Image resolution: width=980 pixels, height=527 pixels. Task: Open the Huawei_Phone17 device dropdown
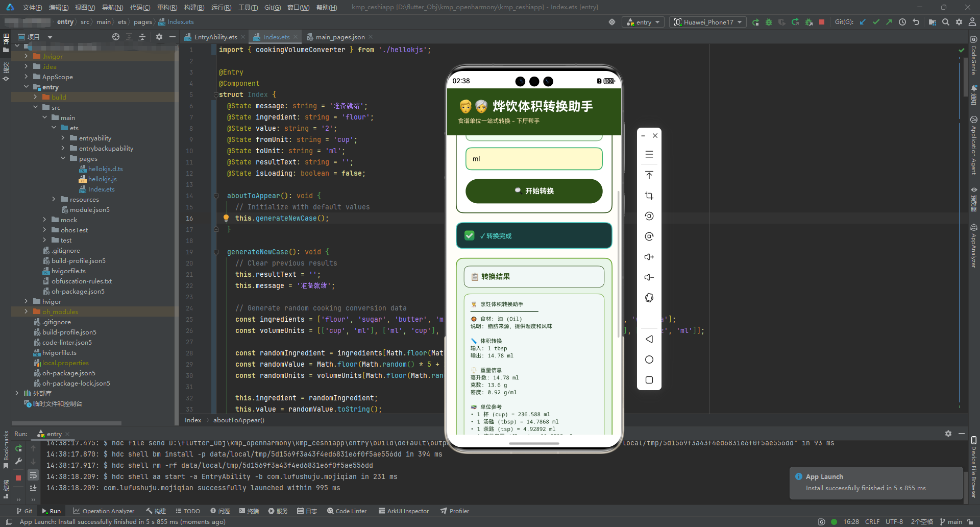click(x=708, y=22)
